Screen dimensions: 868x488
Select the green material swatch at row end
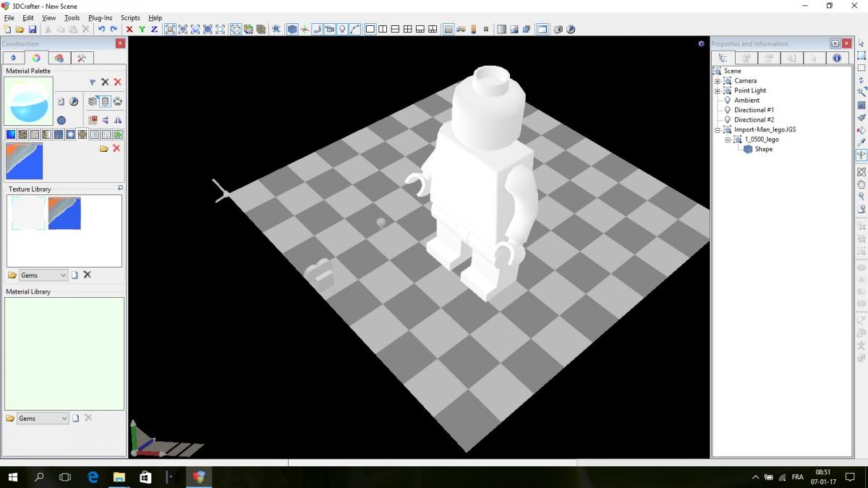(x=118, y=134)
